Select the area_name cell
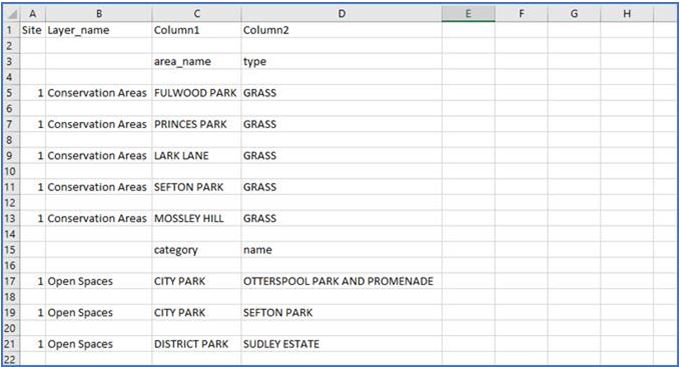The height and width of the screenshot is (367, 681). coord(196,61)
